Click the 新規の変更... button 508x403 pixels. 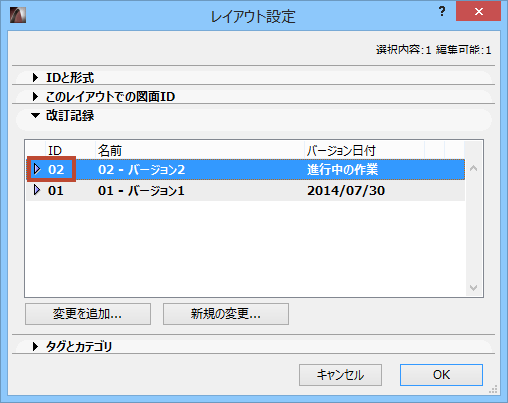(x=226, y=314)
